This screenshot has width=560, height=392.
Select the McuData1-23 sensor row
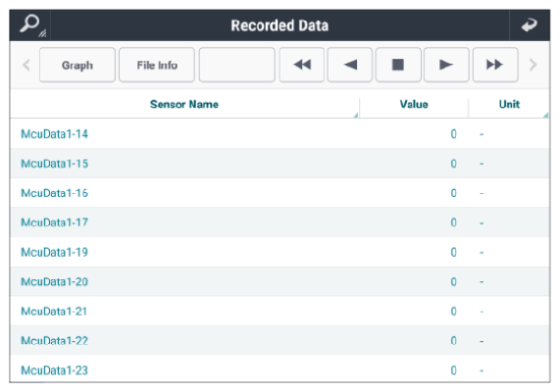(280, 369)
